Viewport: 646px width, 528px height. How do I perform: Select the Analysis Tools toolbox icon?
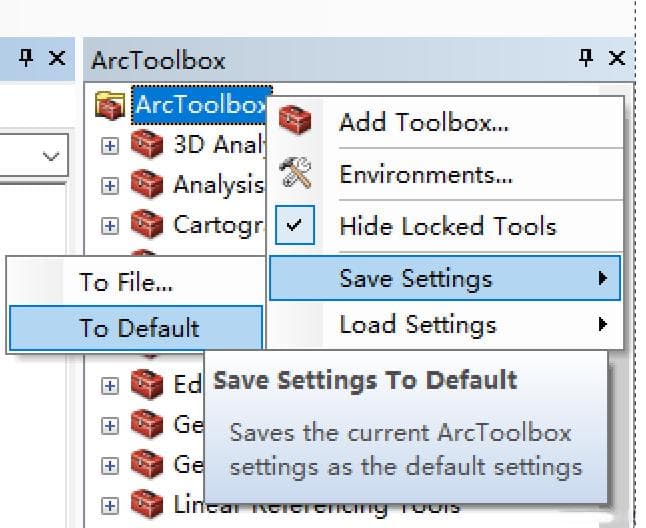tap(147, 184)
